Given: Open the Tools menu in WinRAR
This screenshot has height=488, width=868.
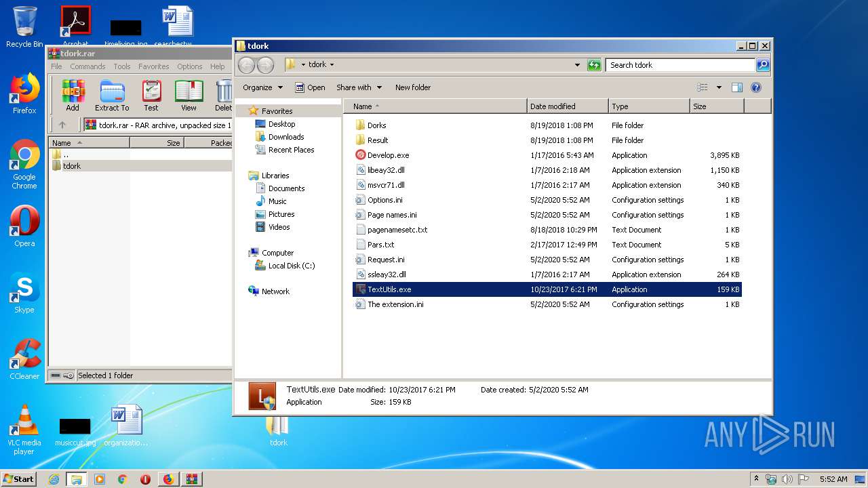Looking at the screenshot, I should tap(122, 66).
